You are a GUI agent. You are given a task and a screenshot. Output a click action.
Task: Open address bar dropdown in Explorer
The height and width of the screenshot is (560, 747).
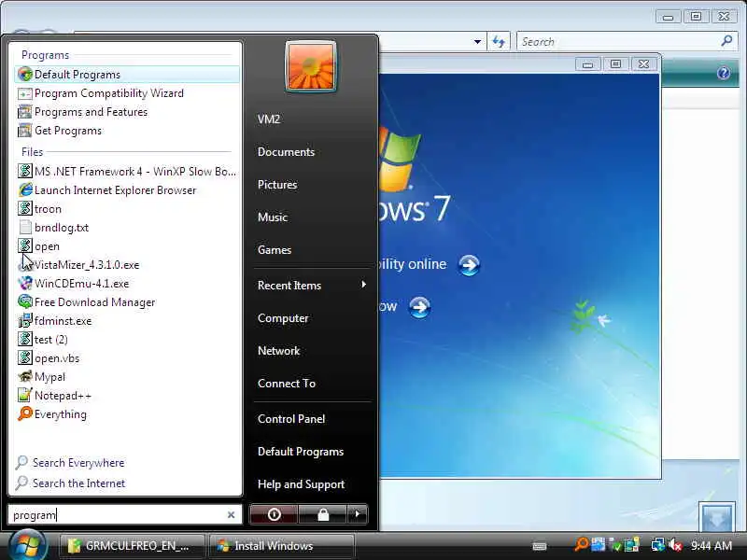click(477, 42)
